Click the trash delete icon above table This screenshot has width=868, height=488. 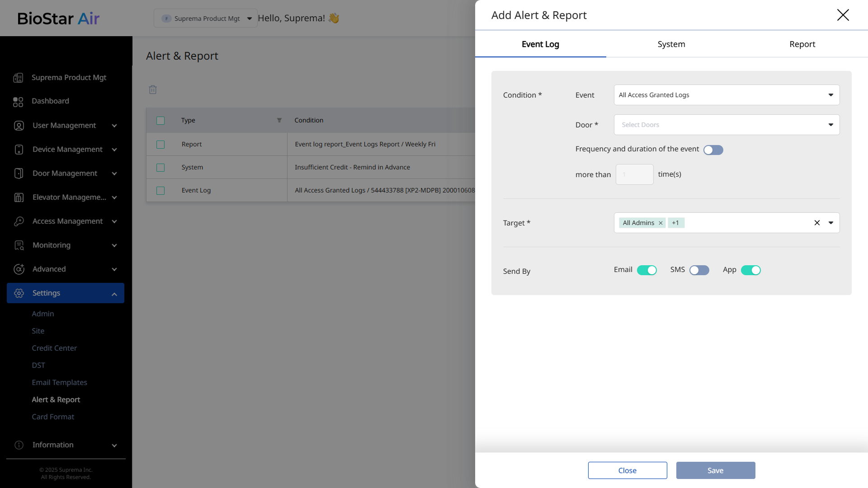[x=153, y=90]
